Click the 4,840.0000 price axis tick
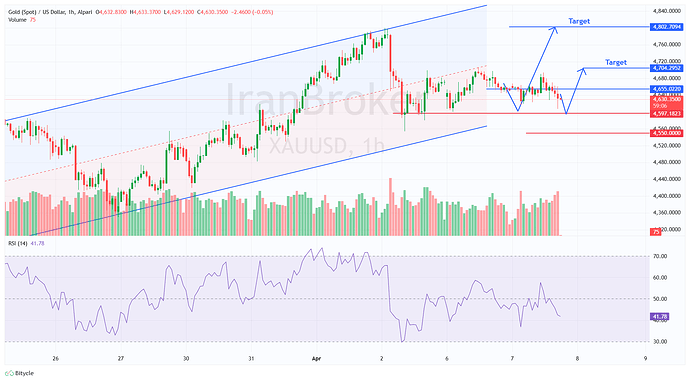The image size is (690, 381). pos(667,11)
